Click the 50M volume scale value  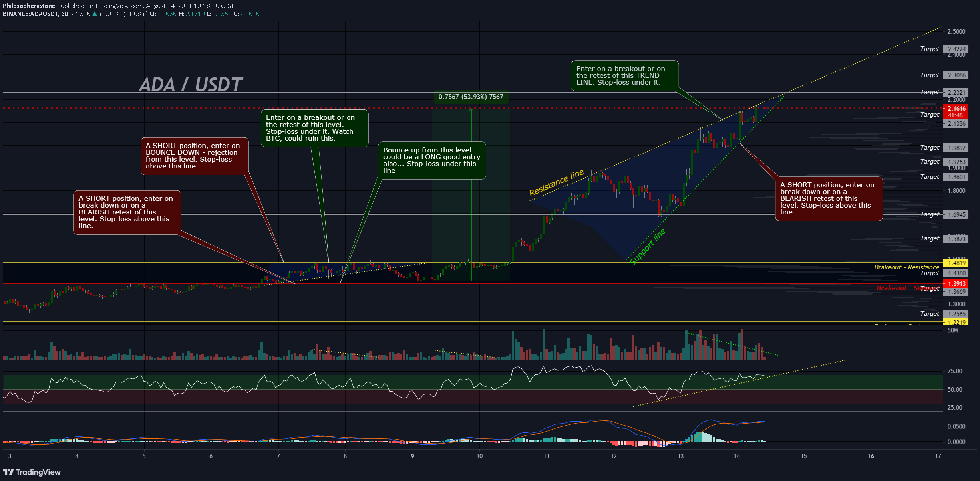[953, 331]
